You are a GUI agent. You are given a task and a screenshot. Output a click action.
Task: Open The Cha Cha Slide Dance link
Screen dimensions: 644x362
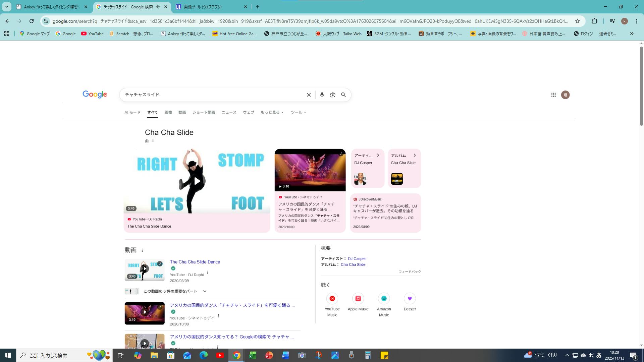pos(195,262)
